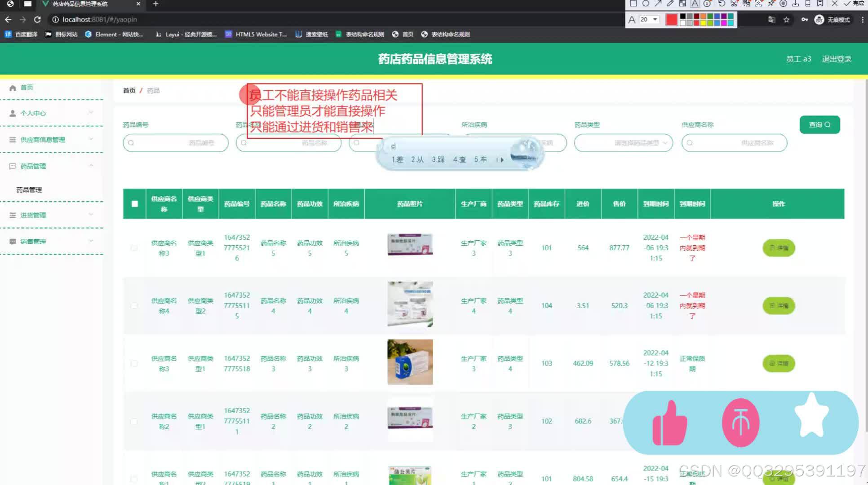Open 详情 for the stock 103 row

pyautogui.click(x=779, y=363)
